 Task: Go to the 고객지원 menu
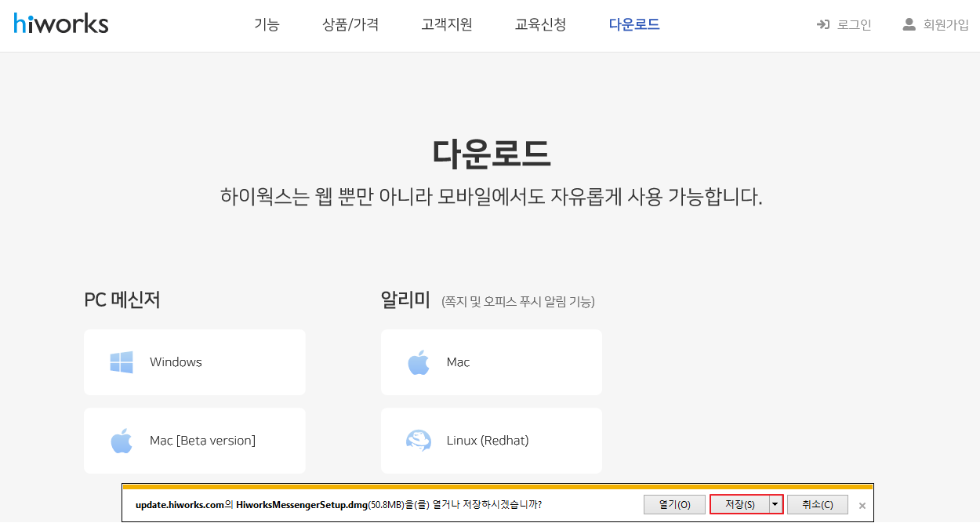click(x=447, y=25)
